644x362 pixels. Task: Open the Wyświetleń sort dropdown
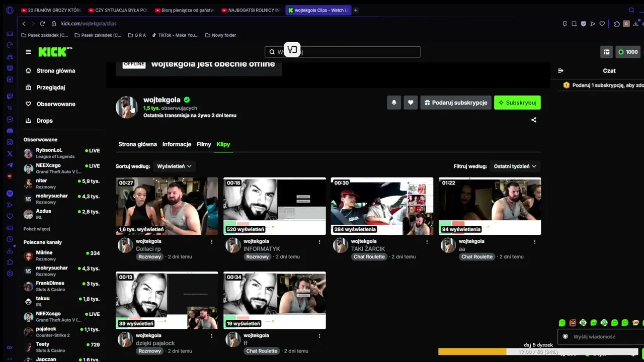pyautogui.click(x=174, y=166)
